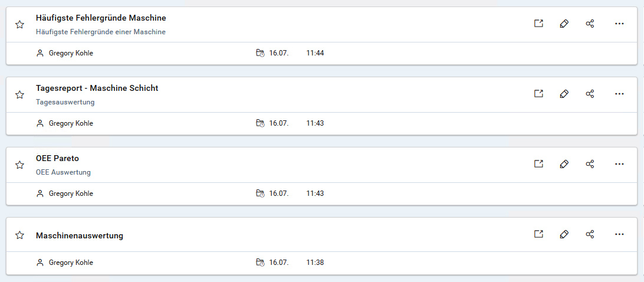Show more actions for OEE Pareto

[619, 164]
